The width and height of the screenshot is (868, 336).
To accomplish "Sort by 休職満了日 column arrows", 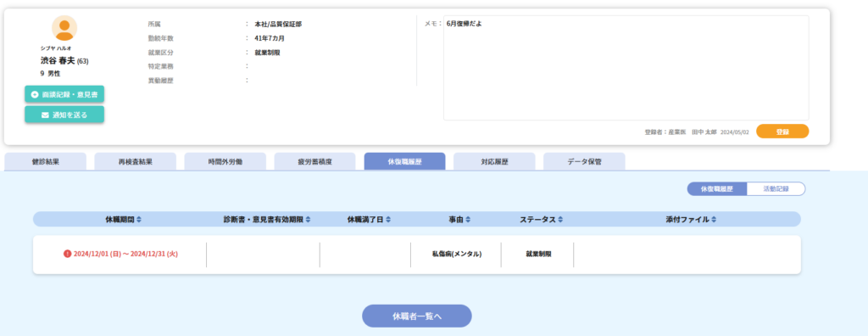I will click(x=388, y=220).
